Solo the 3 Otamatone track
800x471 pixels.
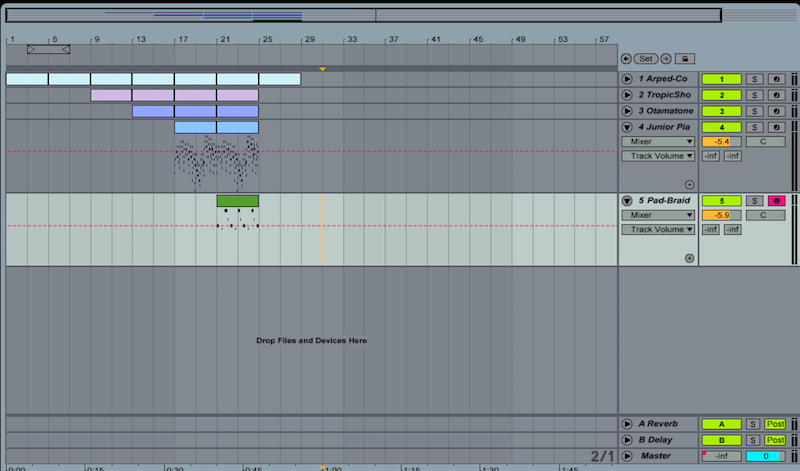pyautogui.click(x=755, y=111)
